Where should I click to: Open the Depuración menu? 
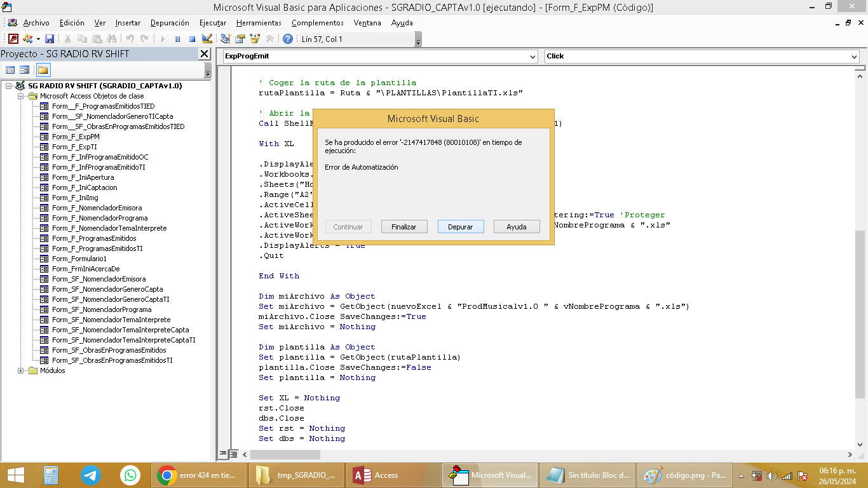tap(170, 23)
